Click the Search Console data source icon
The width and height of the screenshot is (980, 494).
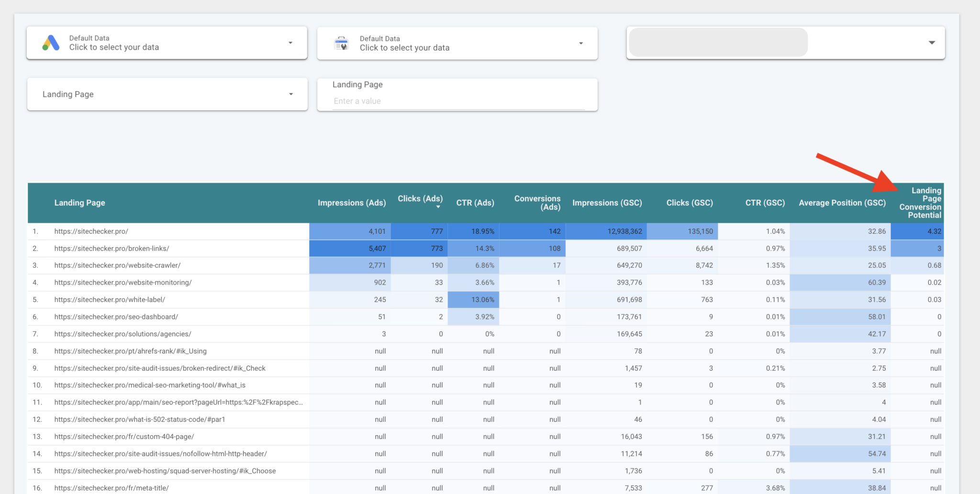point(342,43)
